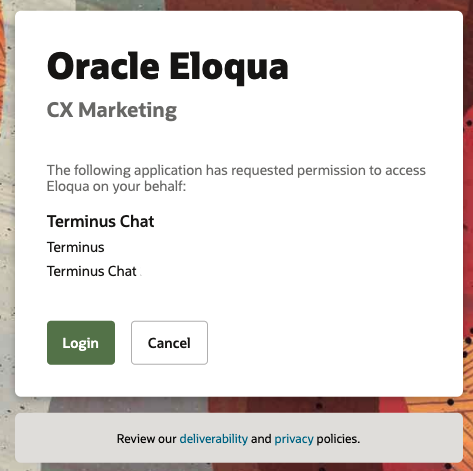This screenshot has width=473, height=471.
Task: Click blank area below Terminus Chat description
Action: pos(233,298)
